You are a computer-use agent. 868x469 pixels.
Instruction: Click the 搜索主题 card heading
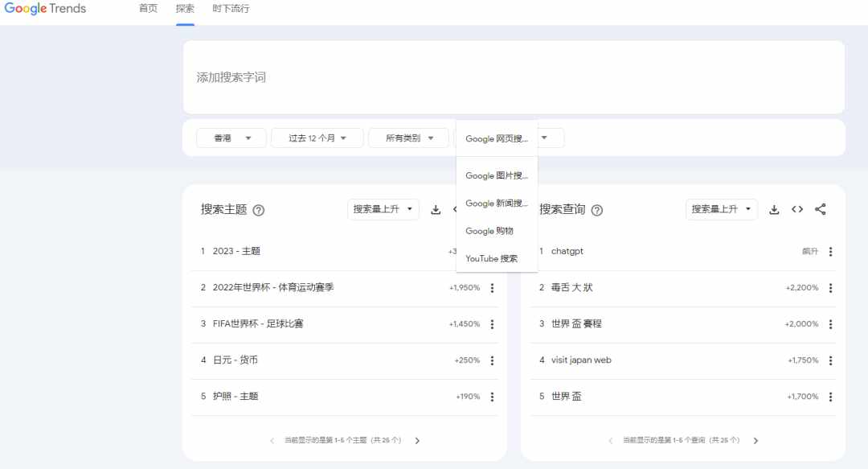223,209
